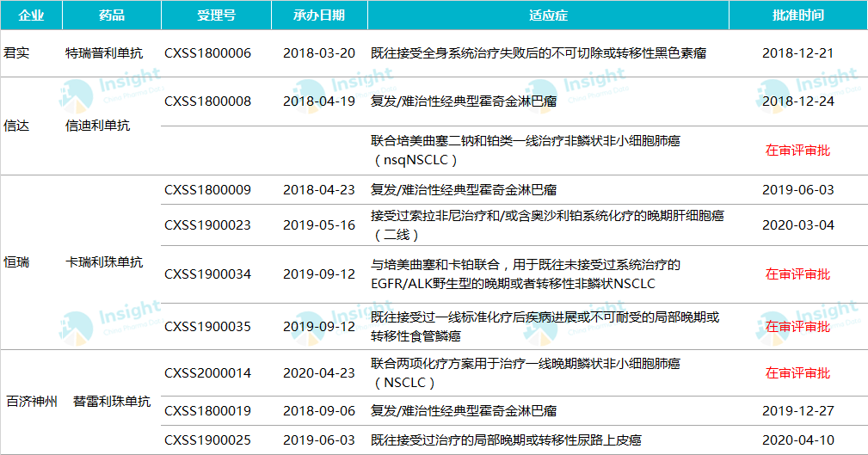
Task: Select drug cell 替雷利珠单抗
Action: pyautogui.click(x=112, y=402)
